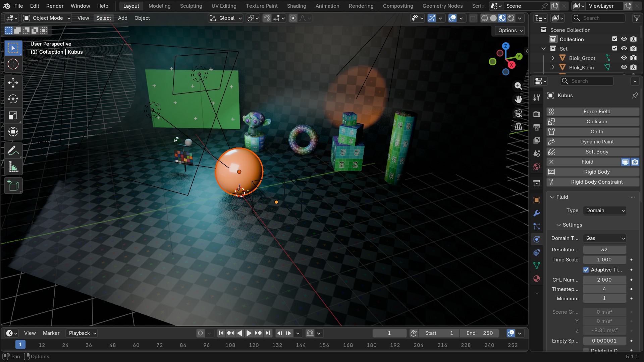Expand the Blok_Klein tree item

pyautogui.click(x=553, y=67)
